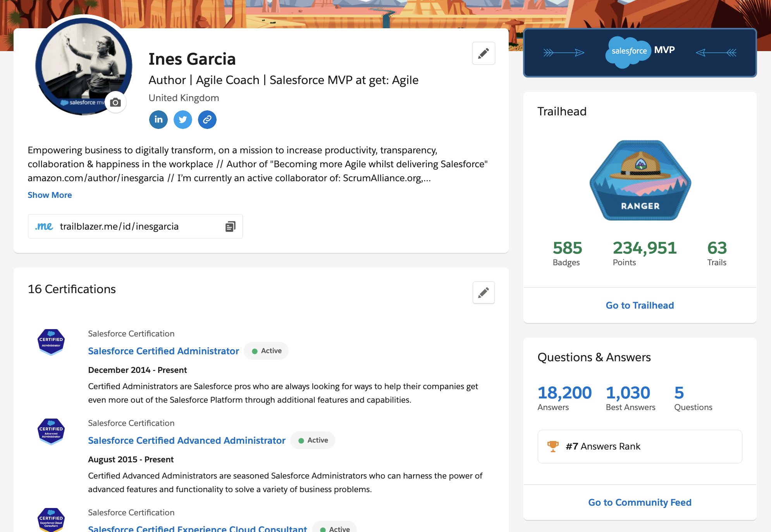Click the Author Agile Coach headline text
The height and width of the screenshot is (532, 771).
[x=284, y=80]
